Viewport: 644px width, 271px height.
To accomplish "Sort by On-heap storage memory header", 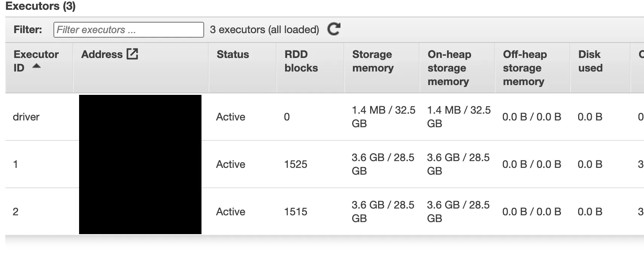I will click(449, 68).
